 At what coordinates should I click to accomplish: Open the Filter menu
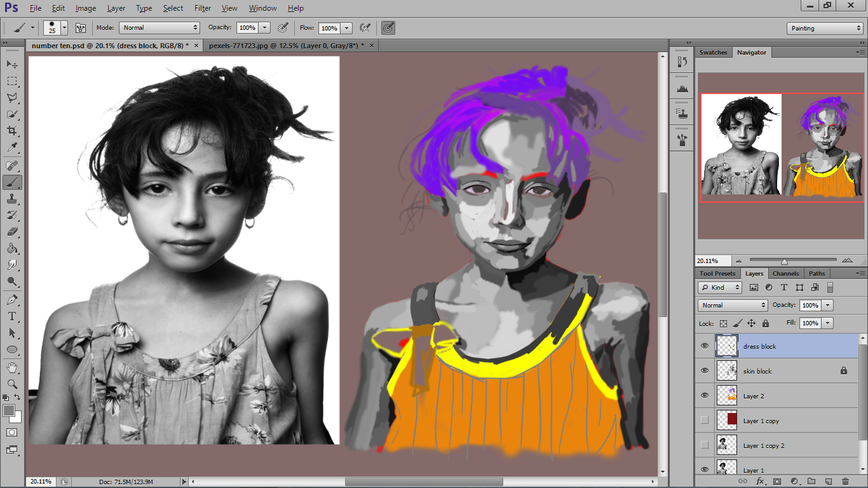(203, 8)
